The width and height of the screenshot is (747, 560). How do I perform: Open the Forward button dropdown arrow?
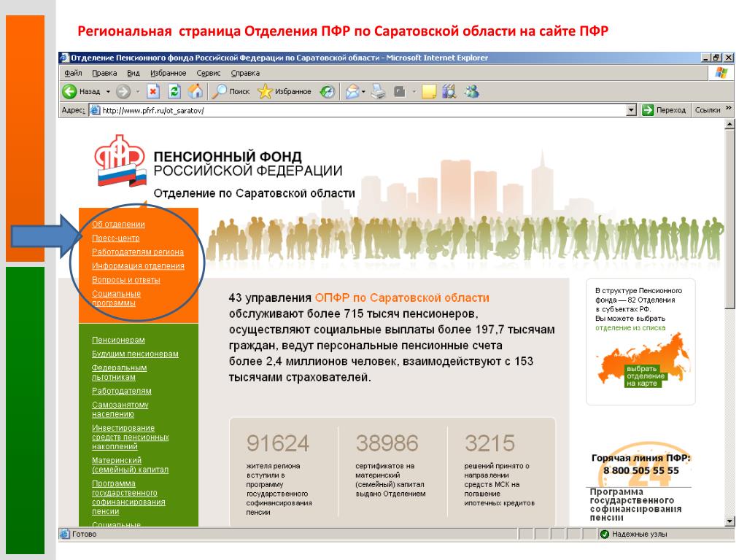pyautogui.click(x=138, y=91)
